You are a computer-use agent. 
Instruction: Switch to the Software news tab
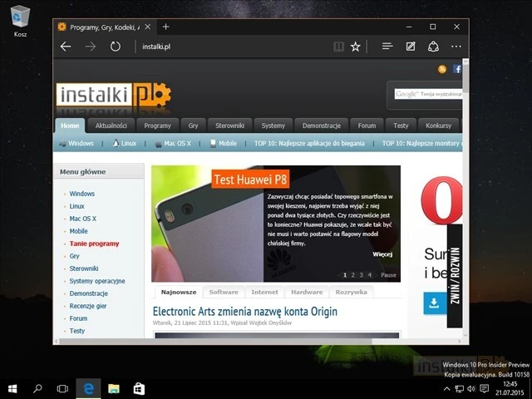click(x=224, y=293)
